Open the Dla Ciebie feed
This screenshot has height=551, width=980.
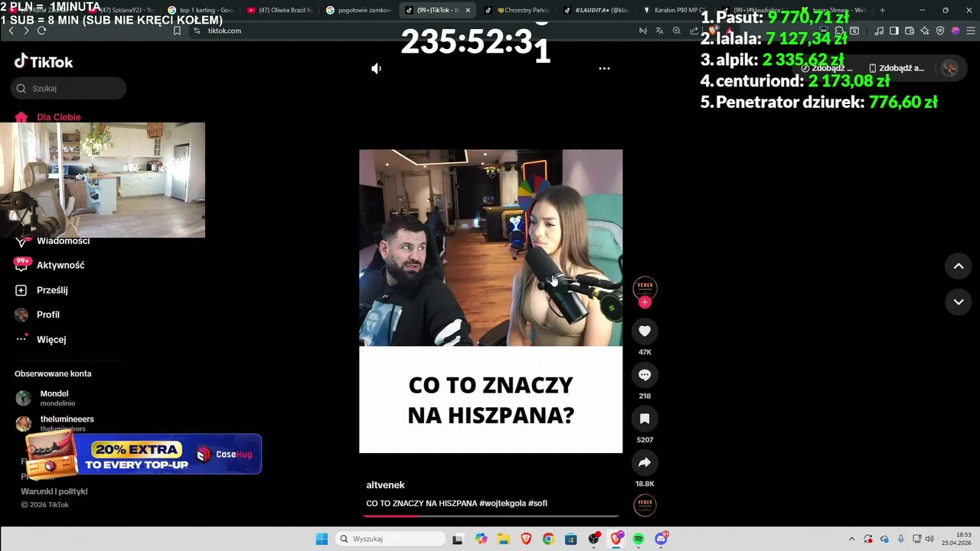(x=47, y=117)
